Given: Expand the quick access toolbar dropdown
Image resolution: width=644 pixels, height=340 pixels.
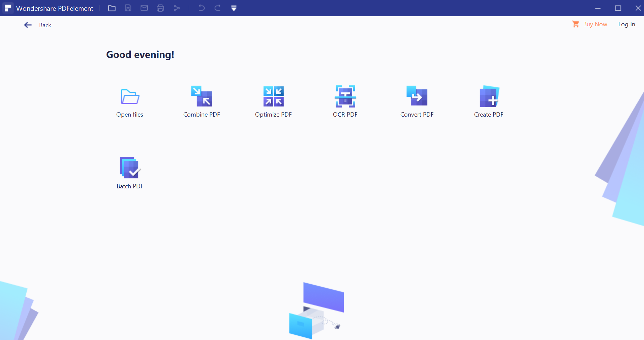Looking at the screenshot, I should click(x=234, y=8).
